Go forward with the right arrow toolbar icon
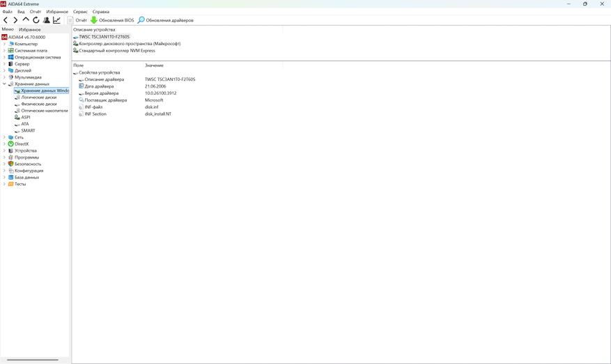The image size is (611, 364). point(15,20)
